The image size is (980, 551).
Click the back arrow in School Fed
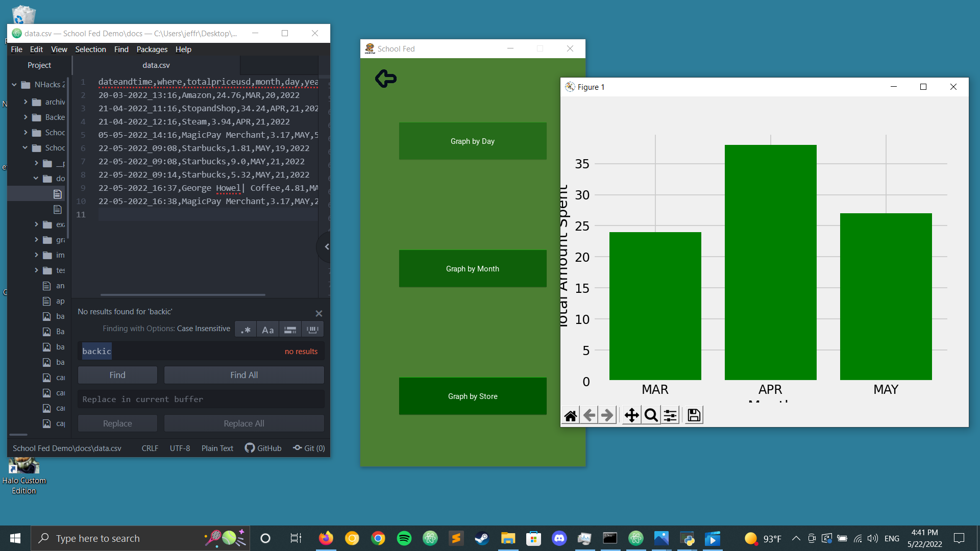pyautogui.click(x=386, y=79)
